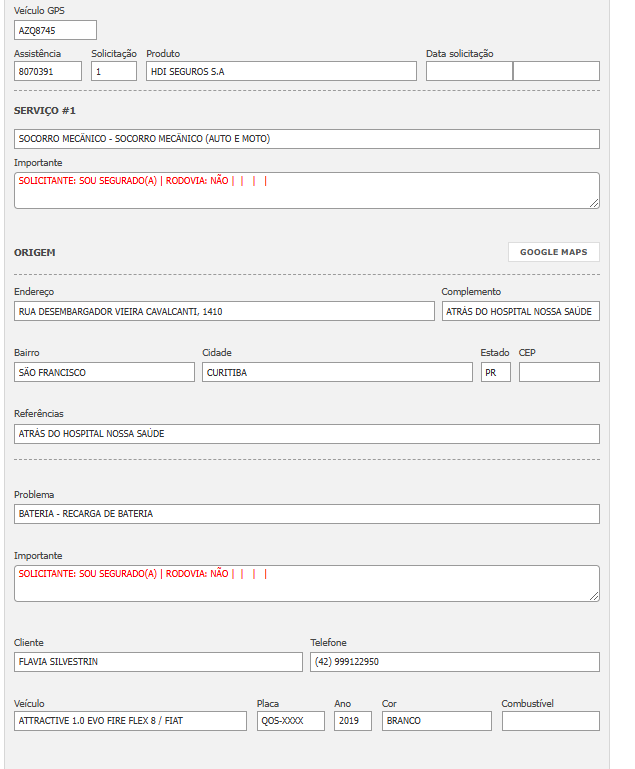Screen dimensions: 635x769
Task: Click the Solicitação field showing 1
Action: [113, 71]
